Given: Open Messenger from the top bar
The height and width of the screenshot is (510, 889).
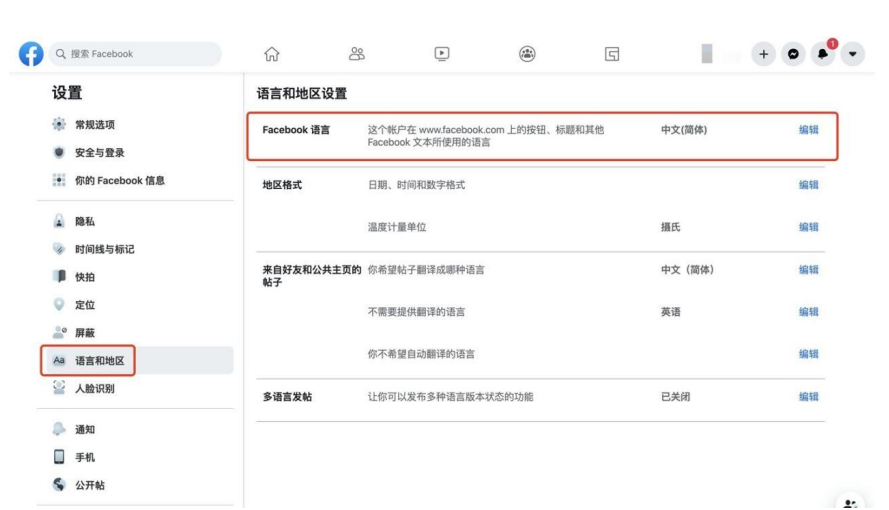Looking at the screenshot, I should point(793,54).
